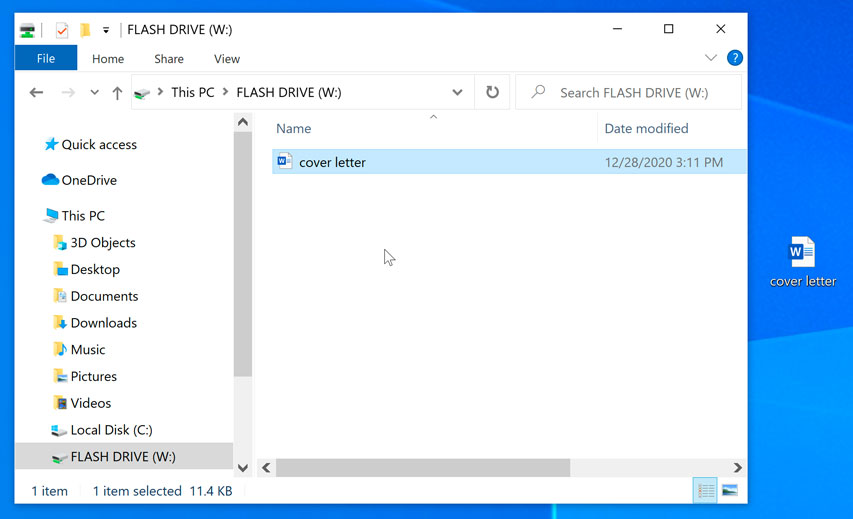Select the cover letter file row
853x519 pixels.
(509, 162)
